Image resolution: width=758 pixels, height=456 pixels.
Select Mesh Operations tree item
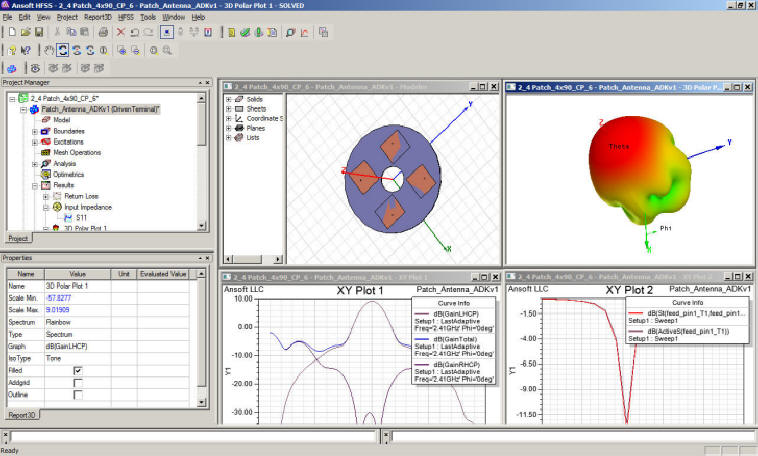[77, 153]
